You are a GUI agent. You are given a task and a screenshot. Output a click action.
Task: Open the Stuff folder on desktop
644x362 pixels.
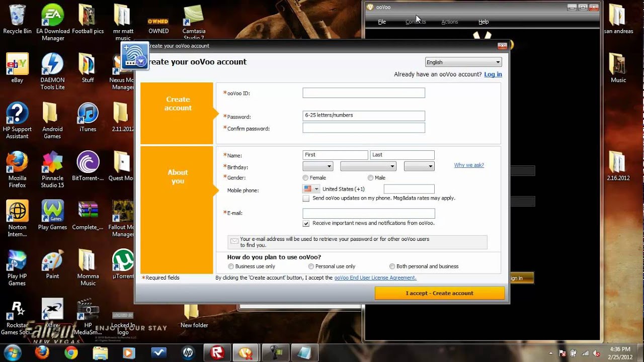click(x=88, y=68)
